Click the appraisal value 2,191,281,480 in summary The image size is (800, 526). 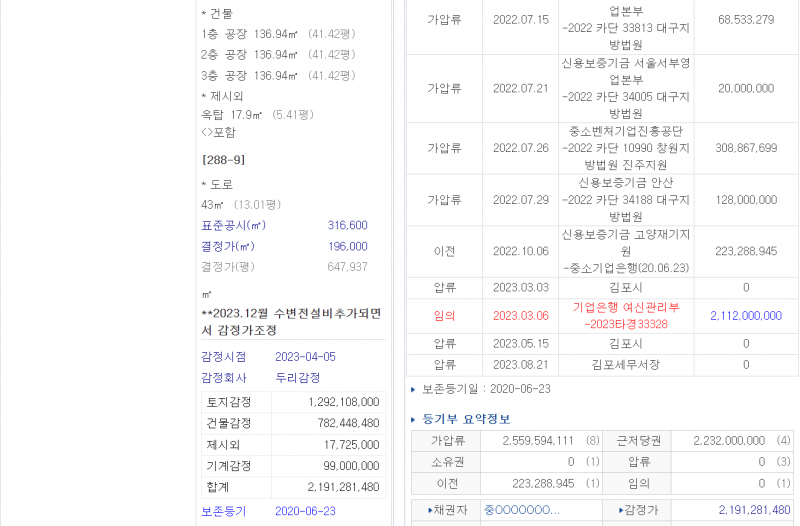(746, 510)
